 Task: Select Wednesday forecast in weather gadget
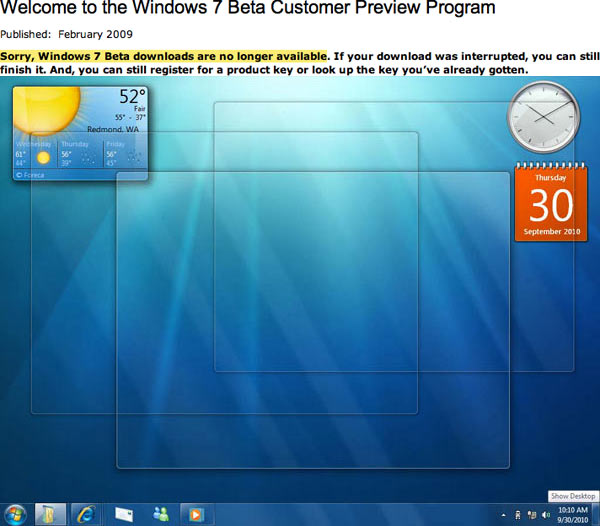coord(35,153)
